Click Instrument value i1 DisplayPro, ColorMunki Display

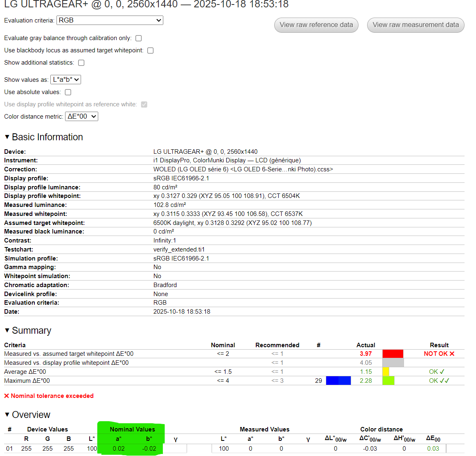[x=227, y=160]
